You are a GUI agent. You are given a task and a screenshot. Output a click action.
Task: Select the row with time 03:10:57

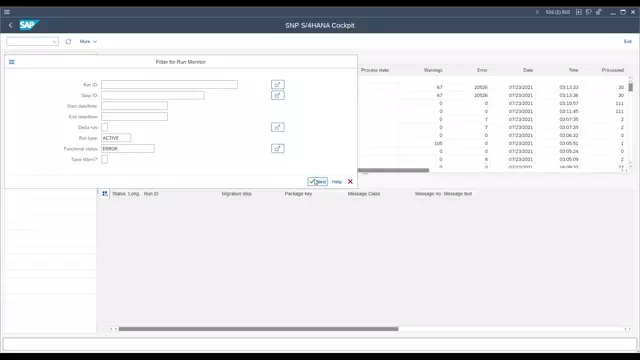492,103
